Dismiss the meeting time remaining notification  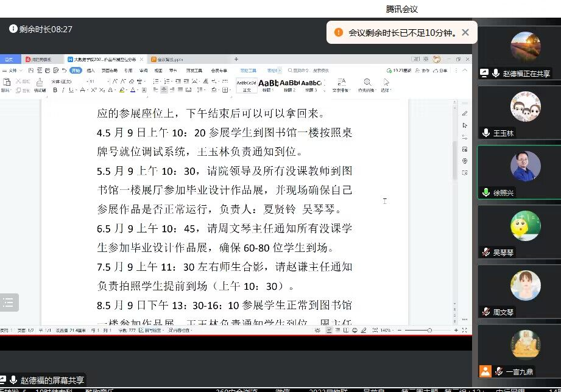point(465,32)
